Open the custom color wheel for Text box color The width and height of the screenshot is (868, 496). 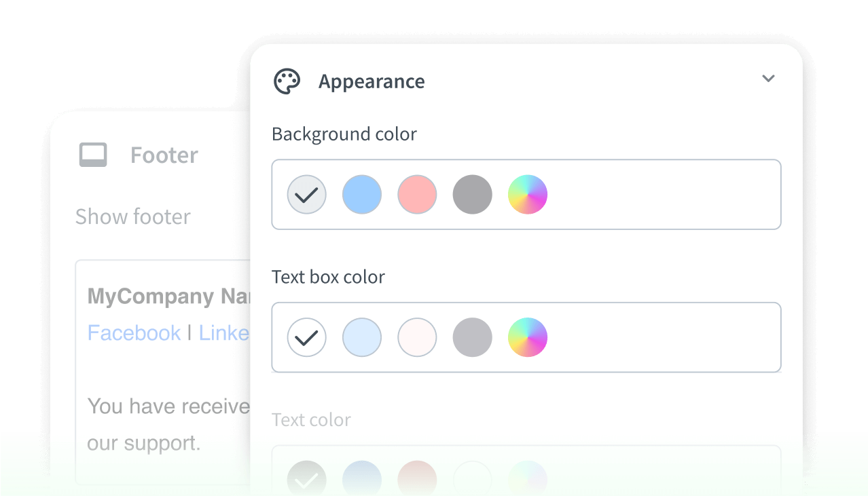click(528, 337)
